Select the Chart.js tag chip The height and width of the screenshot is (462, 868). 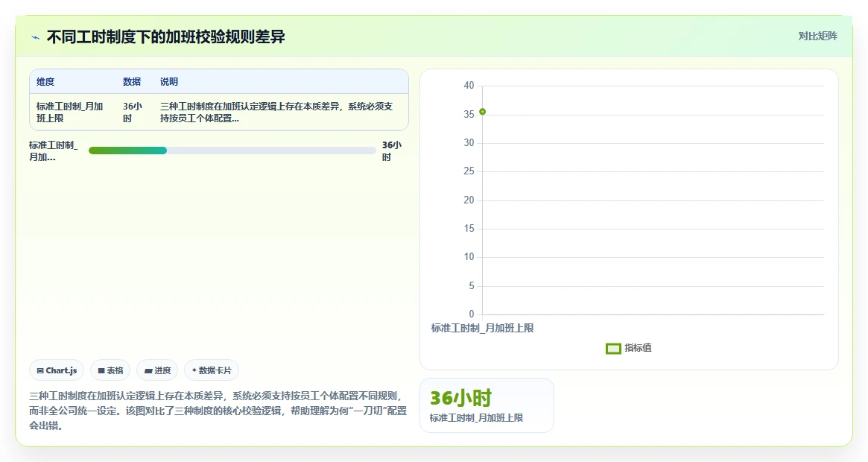pos(57,370)
